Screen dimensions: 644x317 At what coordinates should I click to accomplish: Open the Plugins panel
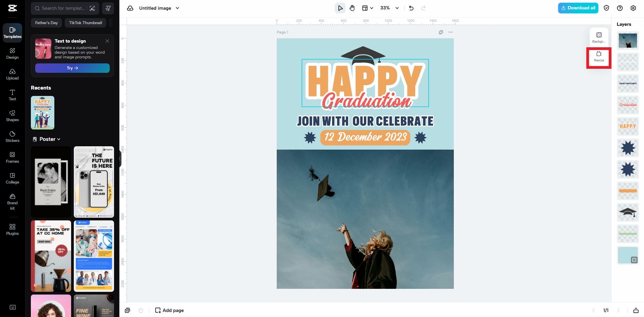coord(12,230)
